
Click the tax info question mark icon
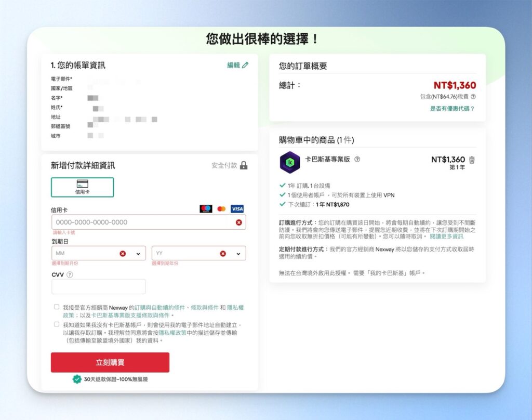[473, 97]
